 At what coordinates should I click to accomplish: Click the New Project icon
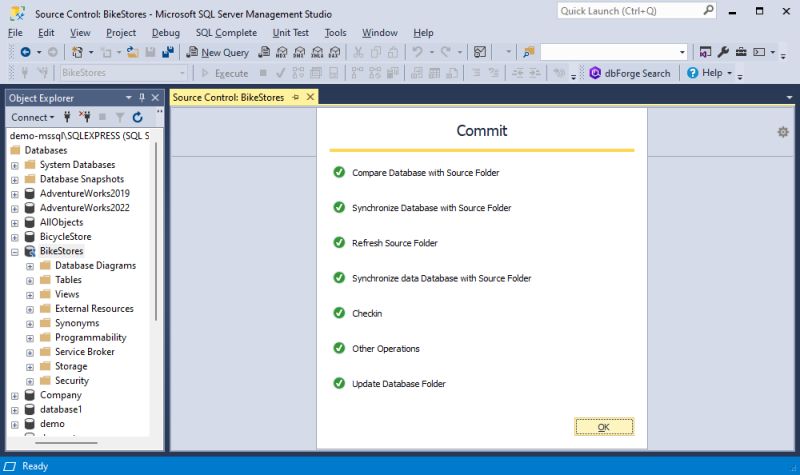pos(78,52)
